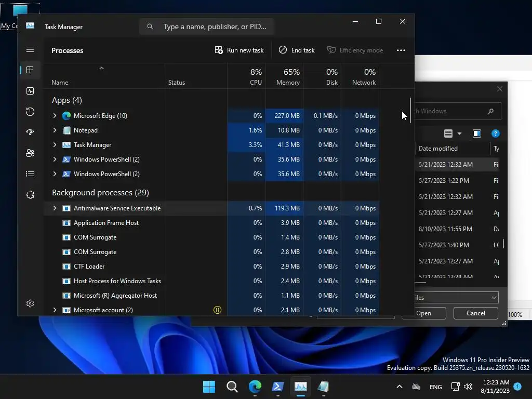Click the more options ellipsis in Task Manager
The height and width of the screenshot is (399, 532).
[401, 50]
